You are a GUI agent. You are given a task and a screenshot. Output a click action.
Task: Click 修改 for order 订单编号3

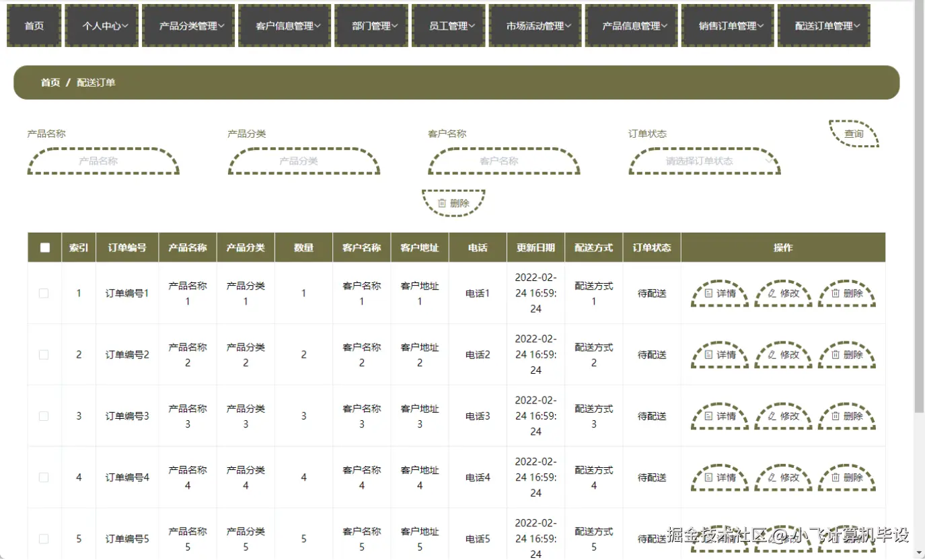pos(783,416)
